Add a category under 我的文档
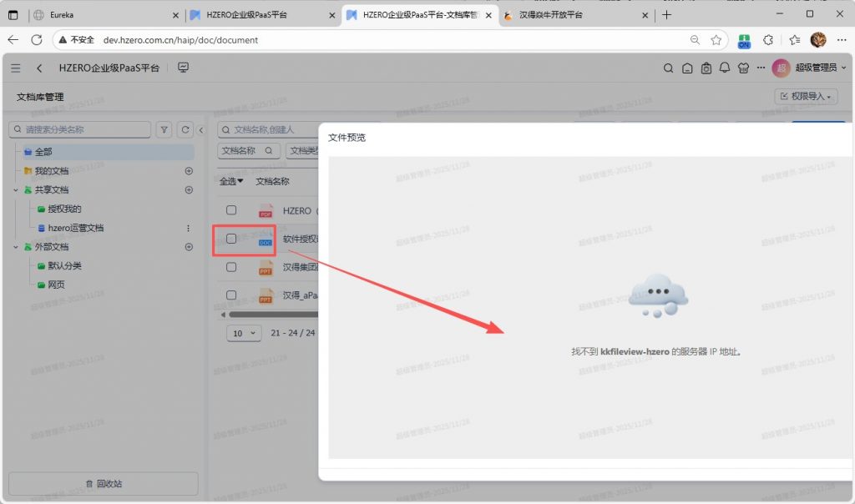The height and width of the screenshot is (504, 855). pos(189,171)
